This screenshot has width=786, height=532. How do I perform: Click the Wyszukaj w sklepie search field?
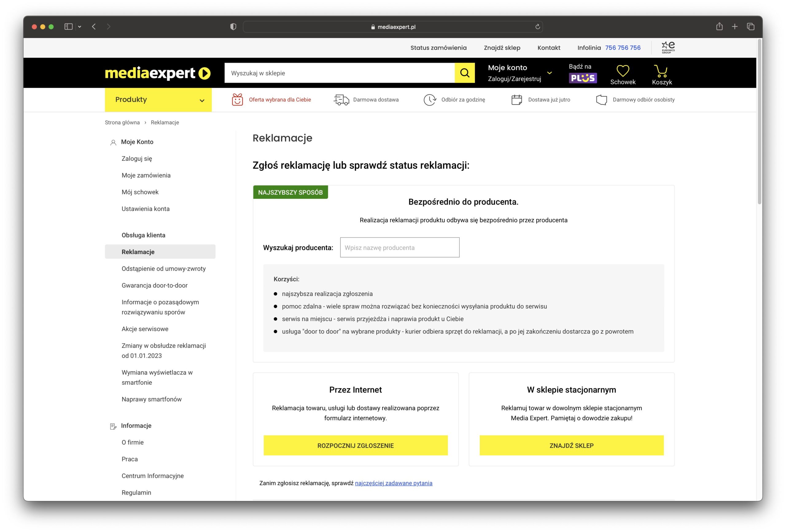(340, 73)
